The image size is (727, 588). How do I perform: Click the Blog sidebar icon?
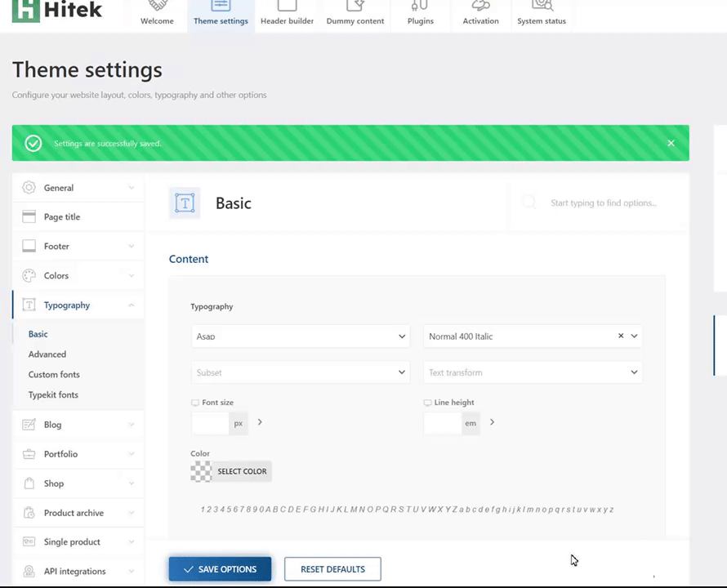pos(29,425)
